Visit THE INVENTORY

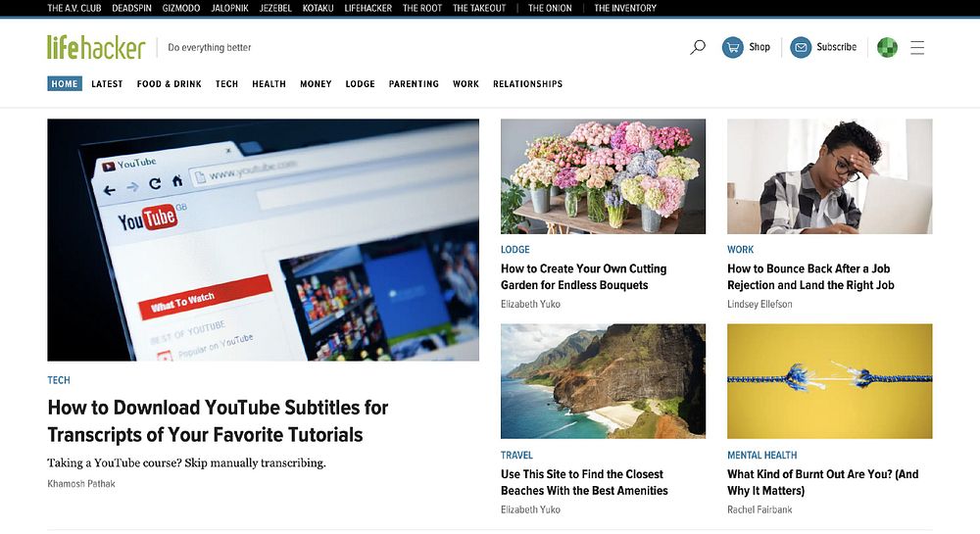[x=625, y=8]
